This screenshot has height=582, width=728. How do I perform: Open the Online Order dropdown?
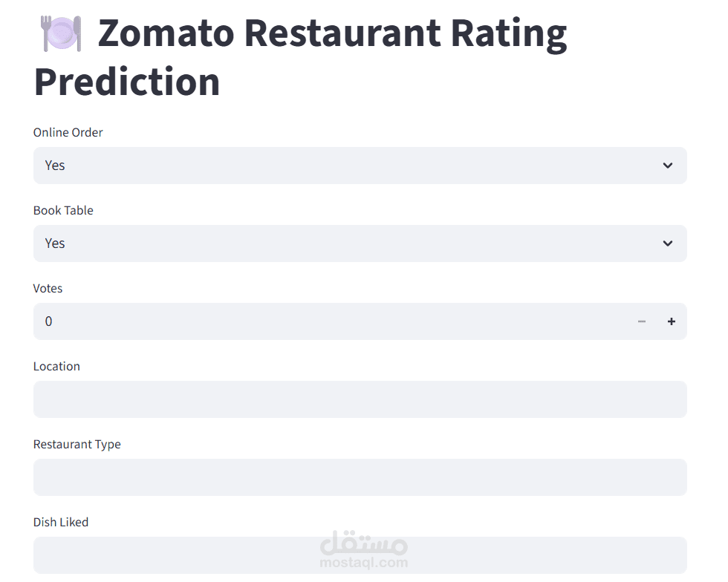click(x=360, y=166)
